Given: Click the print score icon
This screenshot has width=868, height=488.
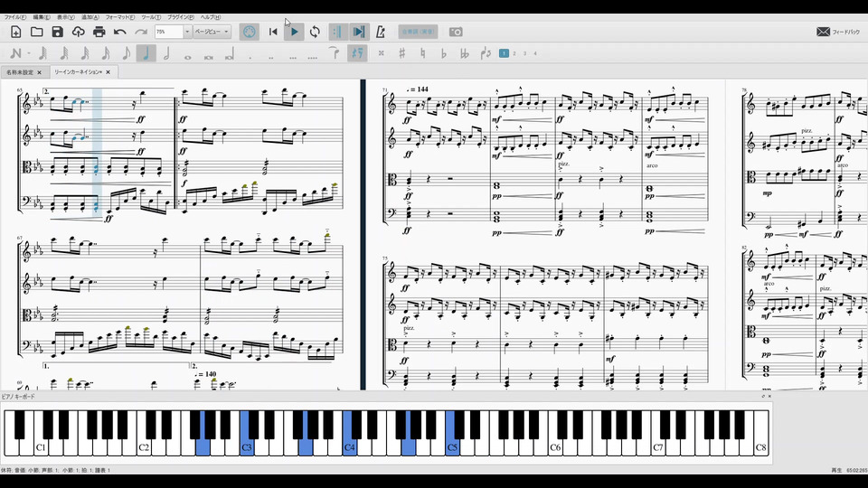Looking at the screenshot, I should tap(99, 32).
